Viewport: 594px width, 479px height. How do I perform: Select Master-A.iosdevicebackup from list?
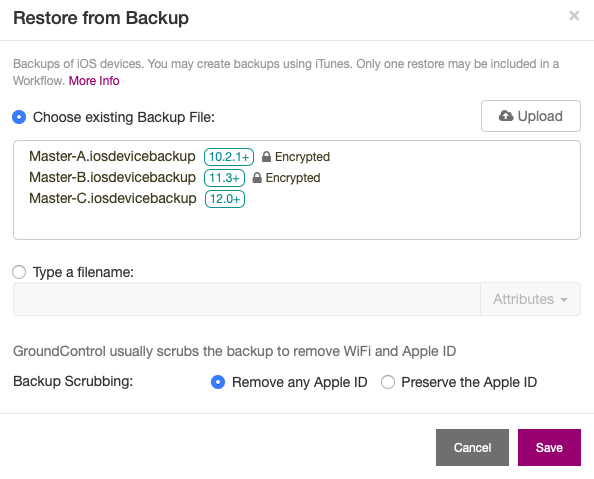112,157
